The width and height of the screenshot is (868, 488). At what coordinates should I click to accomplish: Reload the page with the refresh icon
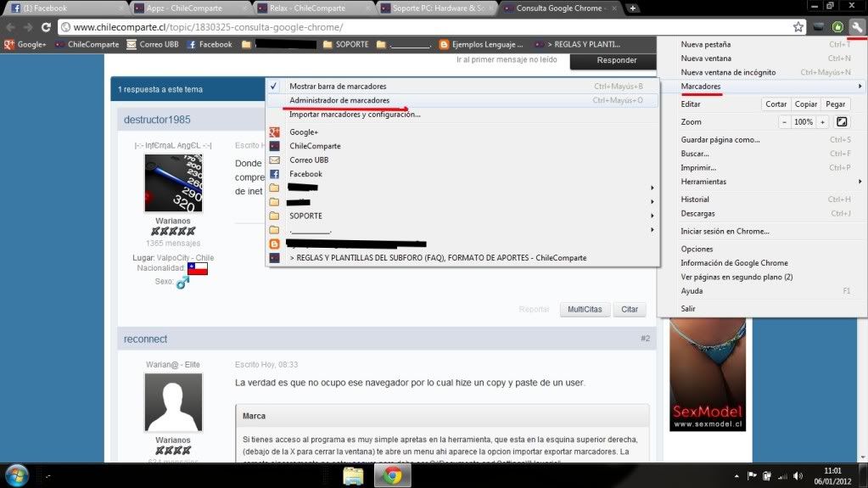pyautogui.click(x=46, y=26)
